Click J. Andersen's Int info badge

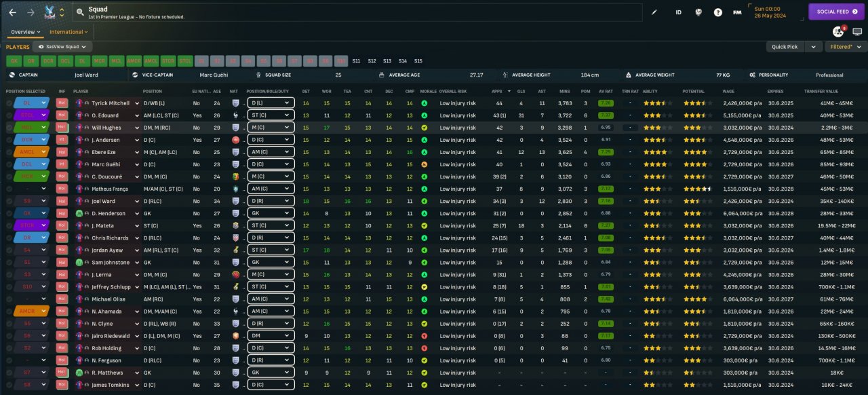[62, 140]
